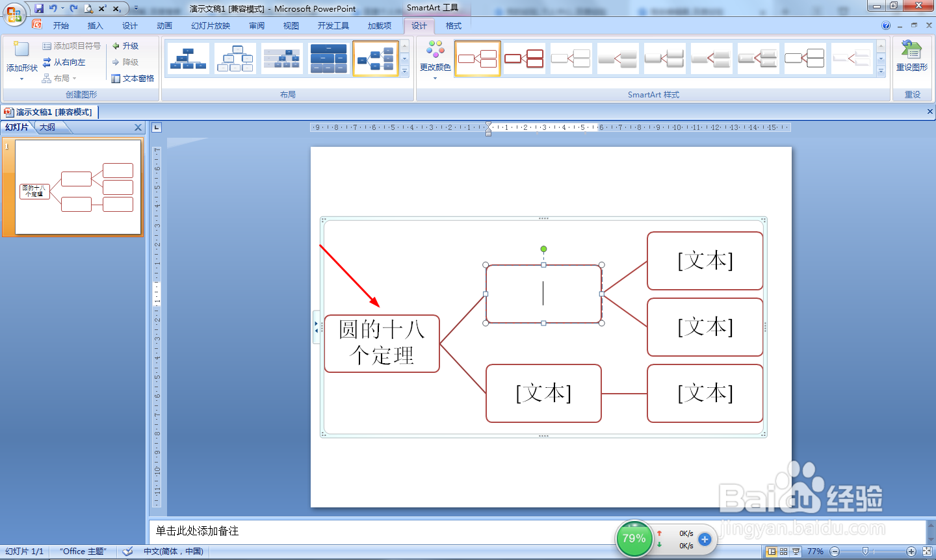Select slide 1 thumbnail

78,188
